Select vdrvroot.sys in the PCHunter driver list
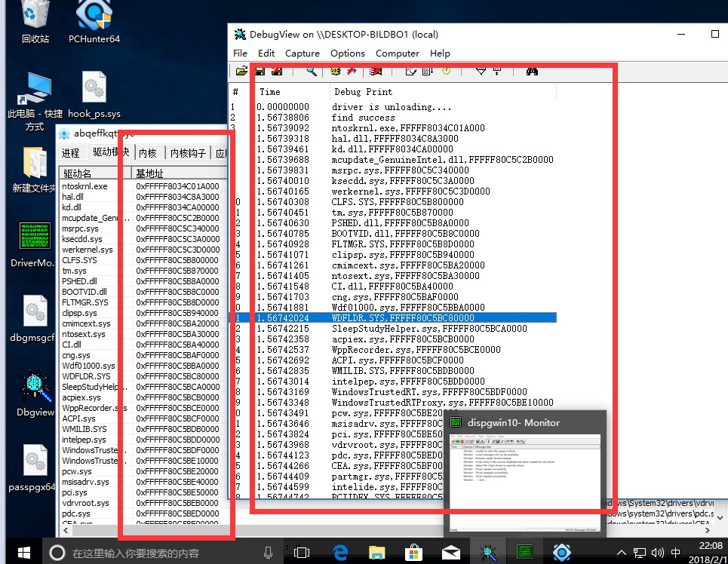 143,503
